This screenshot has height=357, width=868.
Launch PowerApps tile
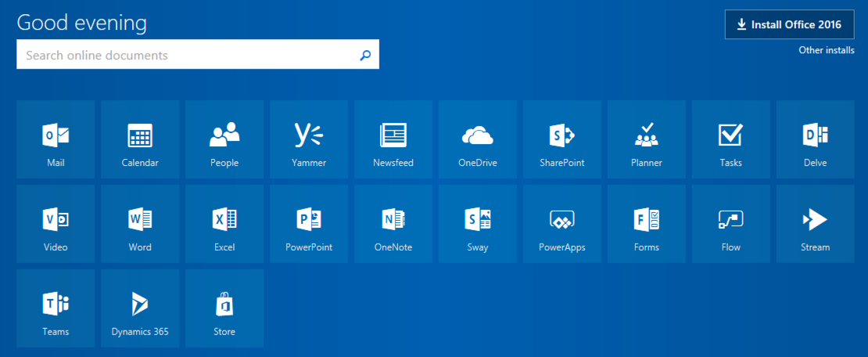tap(562, 224)
